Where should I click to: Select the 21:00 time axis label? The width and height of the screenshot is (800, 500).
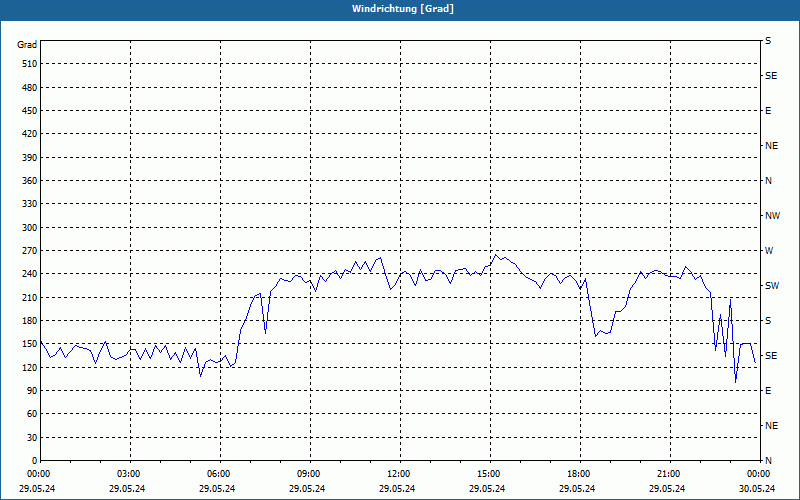click(x=668, y=474)
